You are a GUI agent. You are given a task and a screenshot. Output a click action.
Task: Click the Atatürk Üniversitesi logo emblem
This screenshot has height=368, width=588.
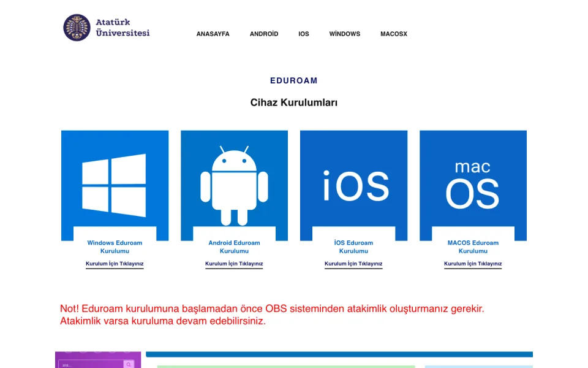click(x=77, y=28)
